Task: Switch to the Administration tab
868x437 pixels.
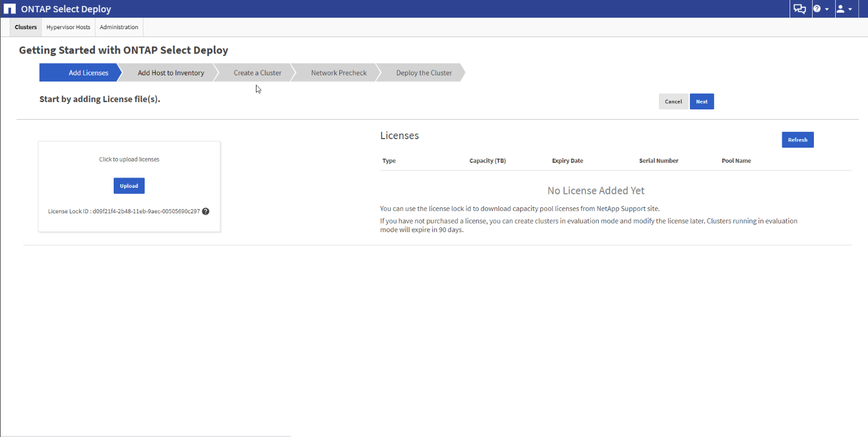Action: pyautogui.click(x=119, y=27)
